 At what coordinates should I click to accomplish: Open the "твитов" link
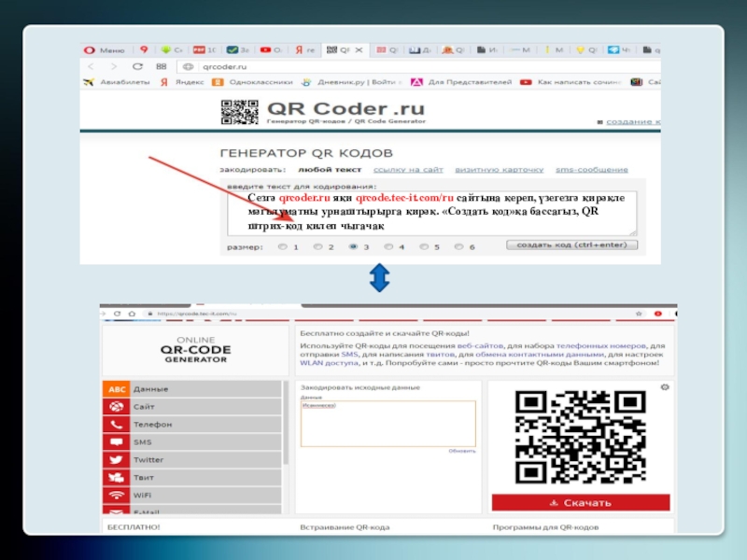tap(440, 355)
